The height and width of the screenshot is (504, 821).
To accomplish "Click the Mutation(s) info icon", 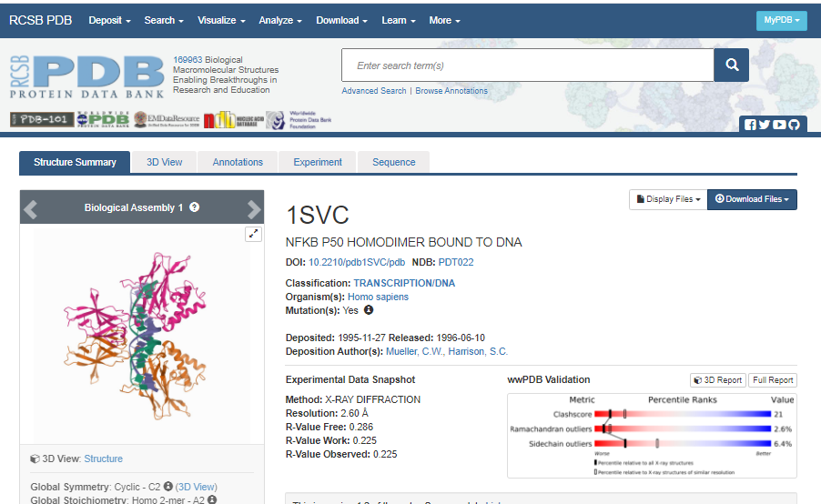I will click(369, 310).
